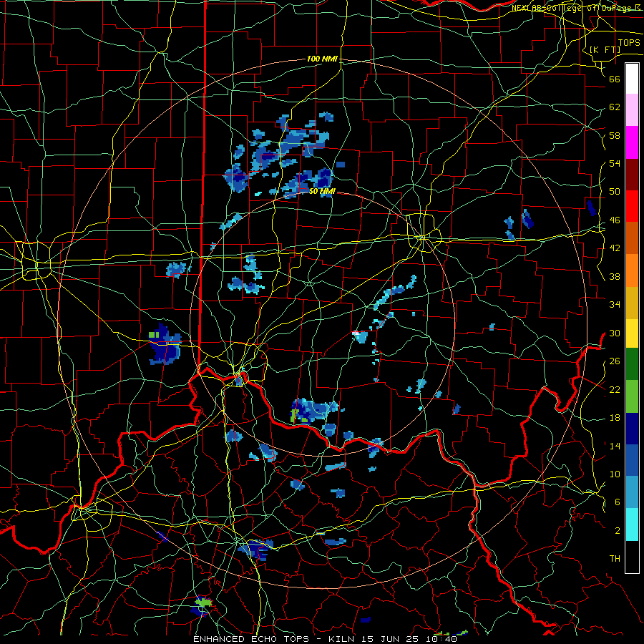Select the 6 value on the tops scale
Image resolution: width=644 pixels, height=644 pixels.
click(x=618, y=502)
